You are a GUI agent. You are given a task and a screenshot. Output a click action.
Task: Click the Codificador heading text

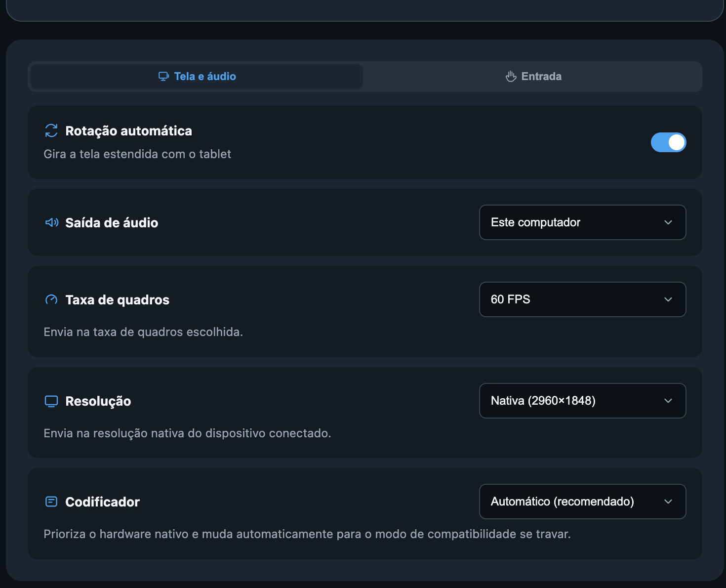pos(102,502)
